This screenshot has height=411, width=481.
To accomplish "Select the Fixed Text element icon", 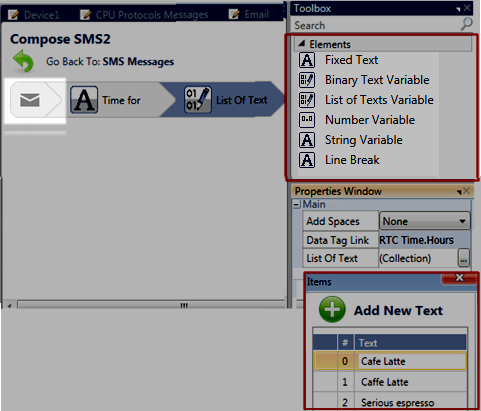I will pos(307,60).
